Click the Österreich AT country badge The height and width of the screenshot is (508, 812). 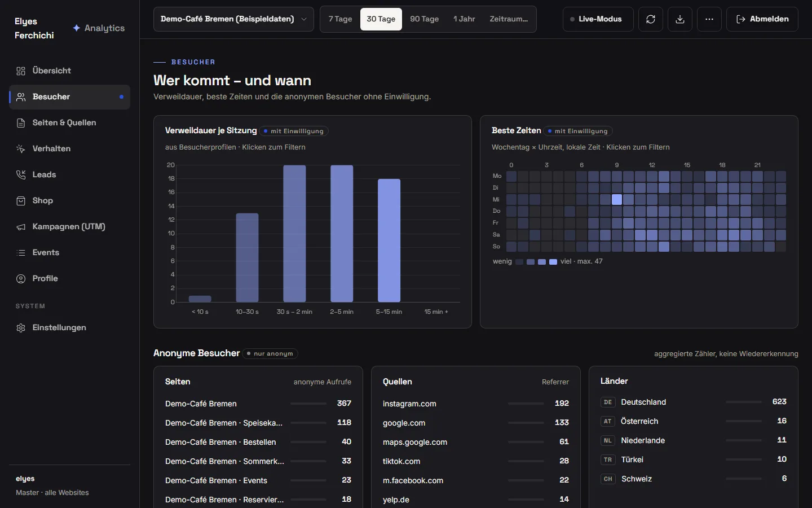pos(607,422)
